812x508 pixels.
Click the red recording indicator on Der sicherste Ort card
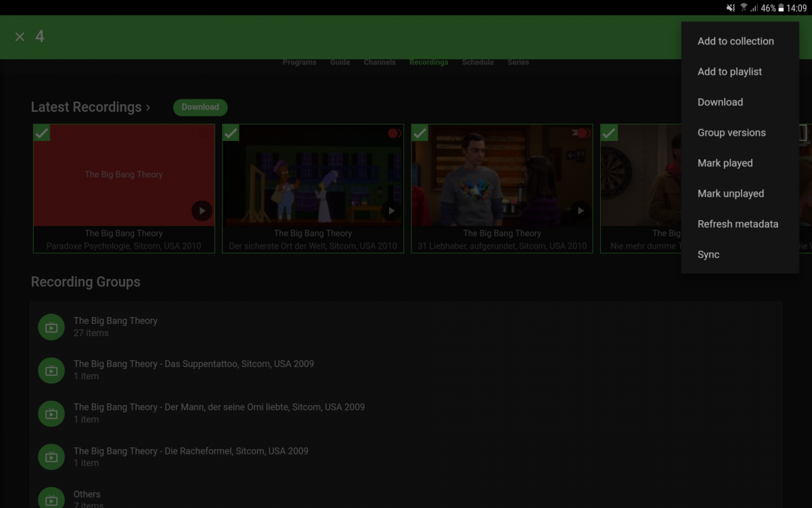coord(394,133)
